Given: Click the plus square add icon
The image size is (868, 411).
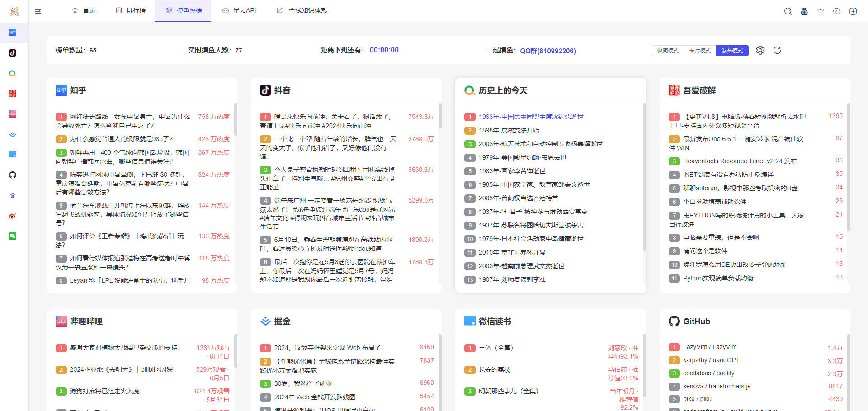Looking at the screenshot, I should tap(853, 11).
